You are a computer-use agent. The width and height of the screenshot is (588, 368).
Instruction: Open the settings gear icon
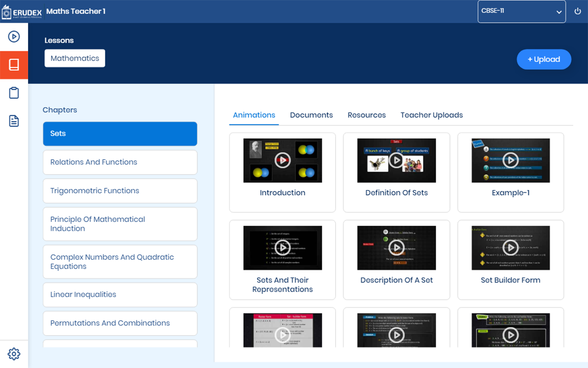pos(14,354)
